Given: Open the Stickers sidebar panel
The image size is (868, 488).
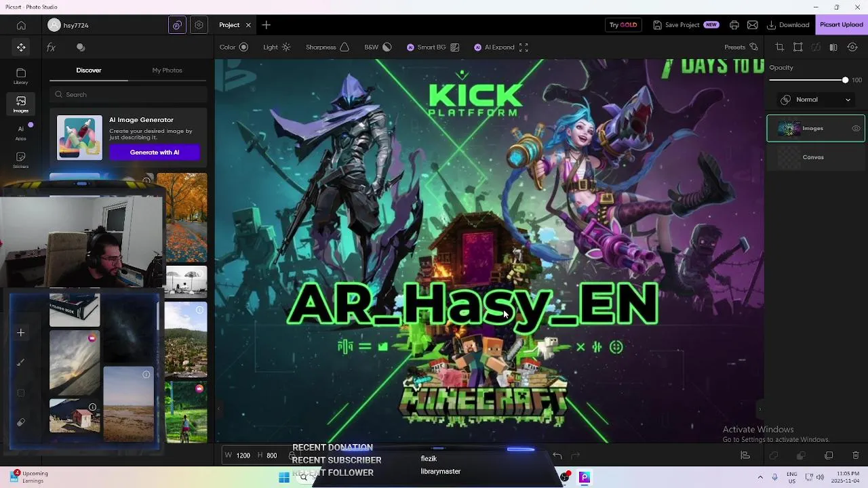Looking at the screenshot, I should click(21, 159).
